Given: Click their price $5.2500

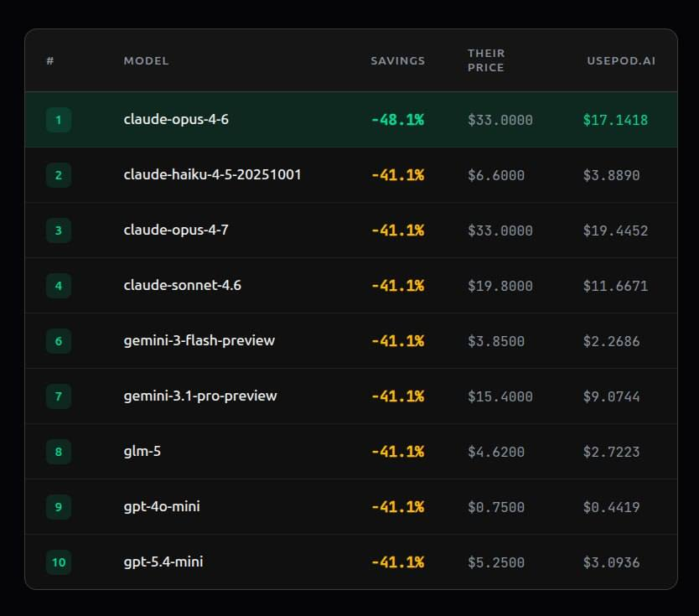Looking at the screenshot, I should coord(496,562).
